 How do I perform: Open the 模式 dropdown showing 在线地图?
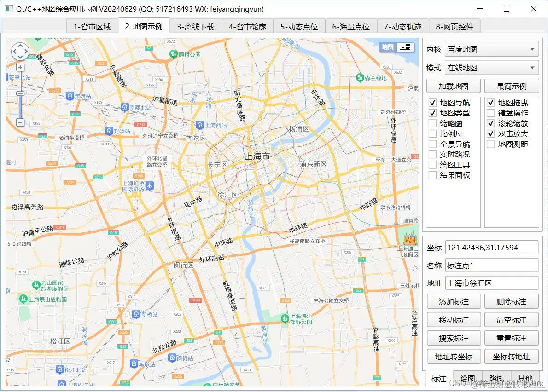click(x=491, y=67)
